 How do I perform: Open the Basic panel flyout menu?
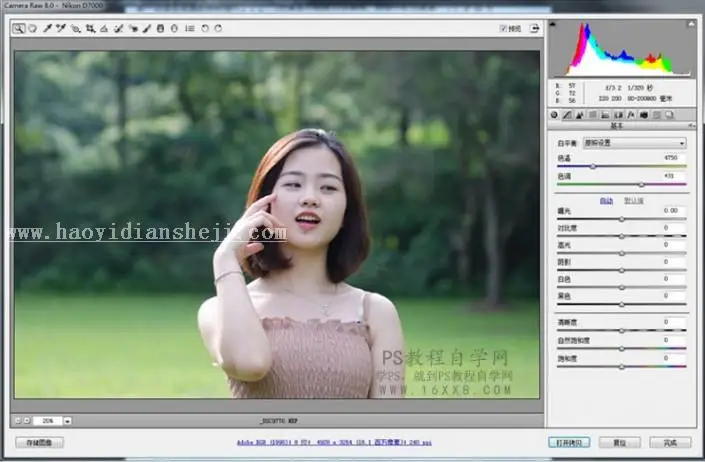(x=692, y=126)
